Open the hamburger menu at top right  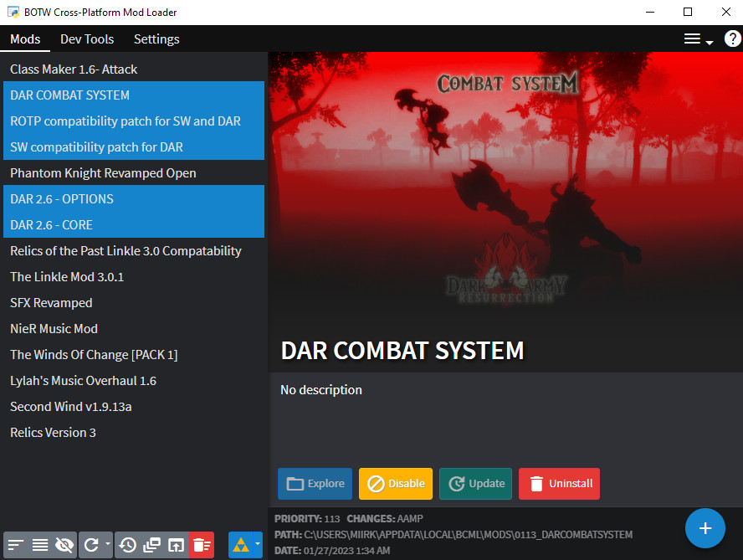pos(693,39)
